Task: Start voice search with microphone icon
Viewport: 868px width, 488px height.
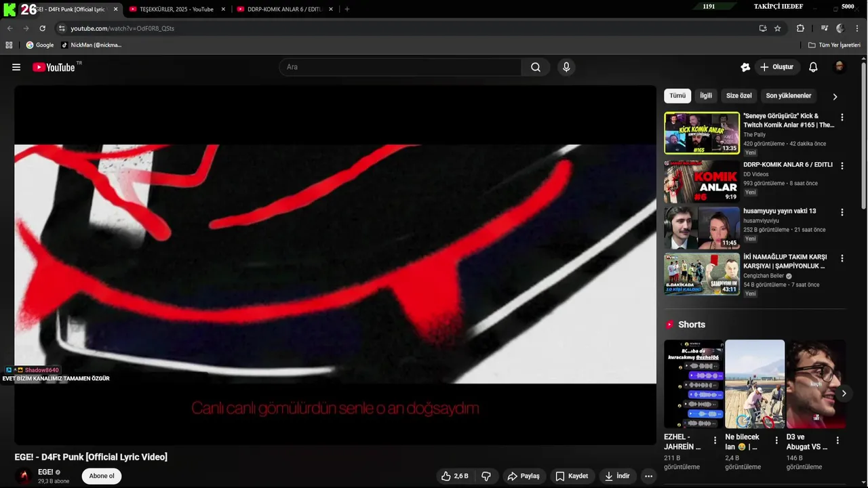Action: click(x=566, y=67)
